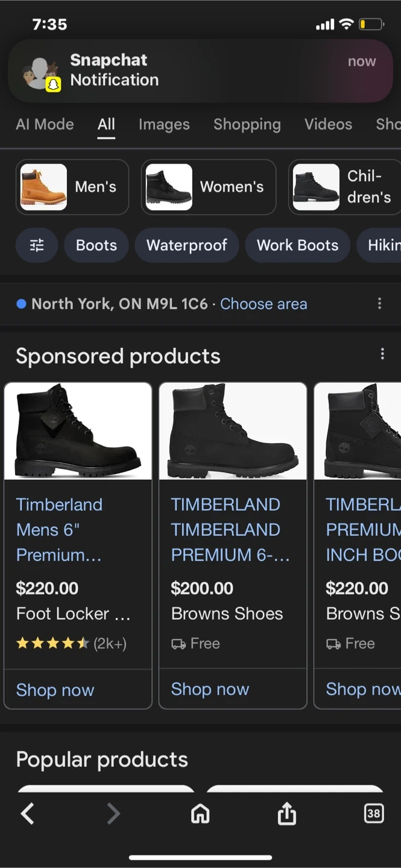Tap the browser forward arrow
401x868 pixels.
point(113,814)
